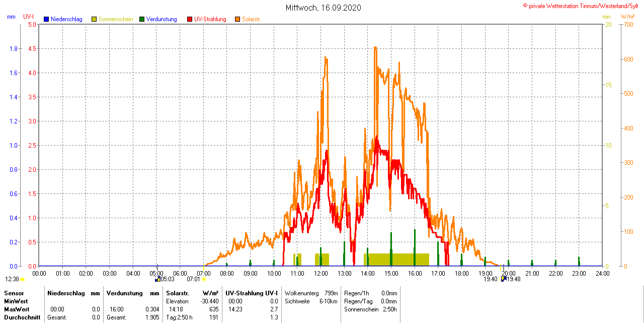Click the solar average value 191

[x=214, y=317]
